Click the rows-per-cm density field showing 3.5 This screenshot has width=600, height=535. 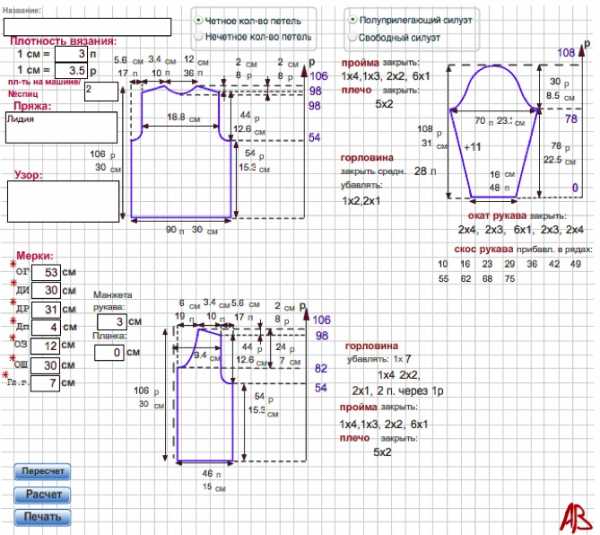click(74, 72)
